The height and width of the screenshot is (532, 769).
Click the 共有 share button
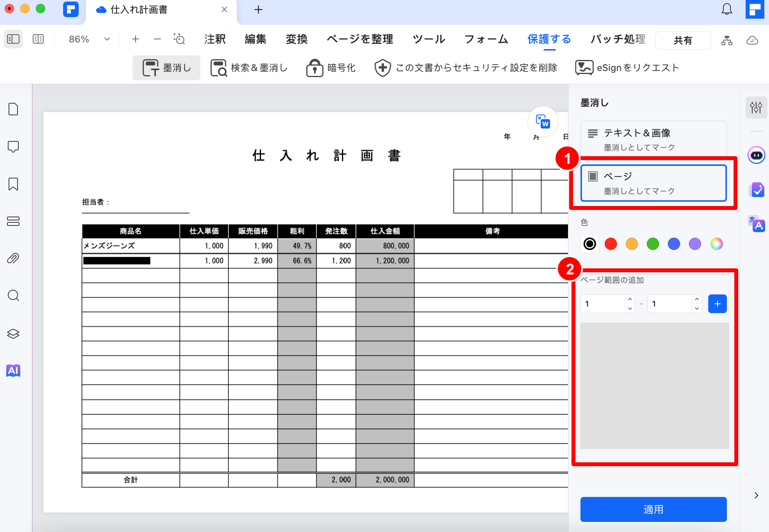click(x=683, y=41)
